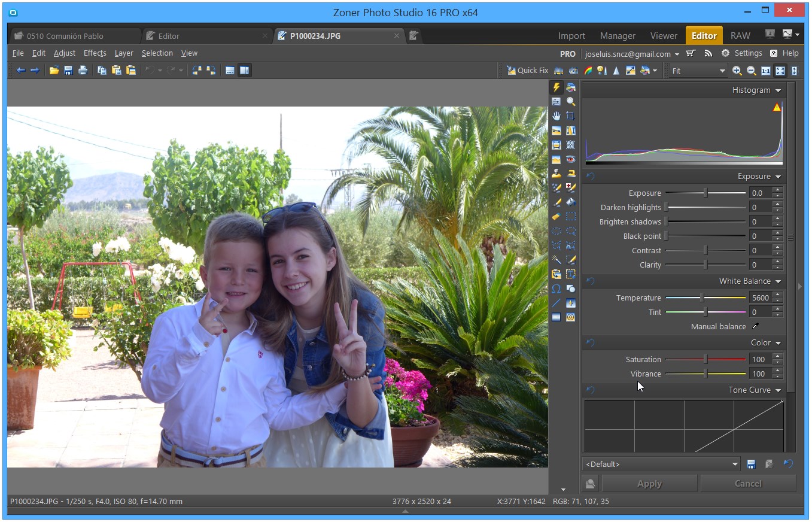
Task: Click the Manual balance eyedropper
Action: point(755,326)
